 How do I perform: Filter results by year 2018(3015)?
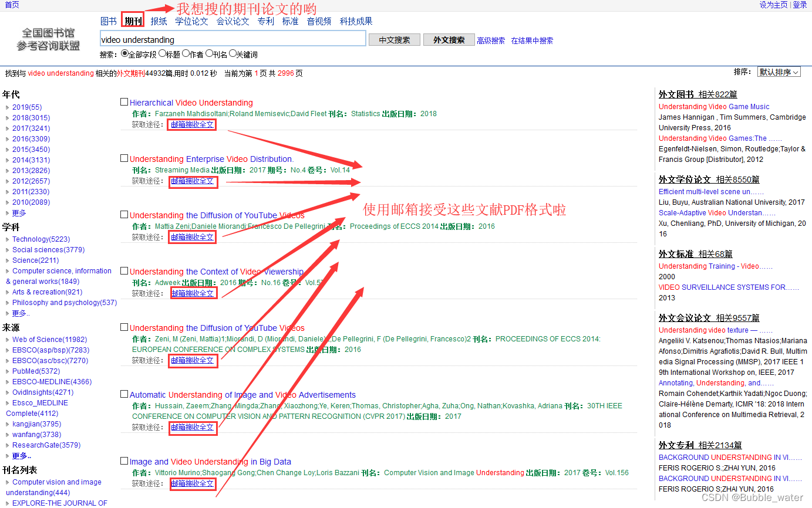pos(31,118)
